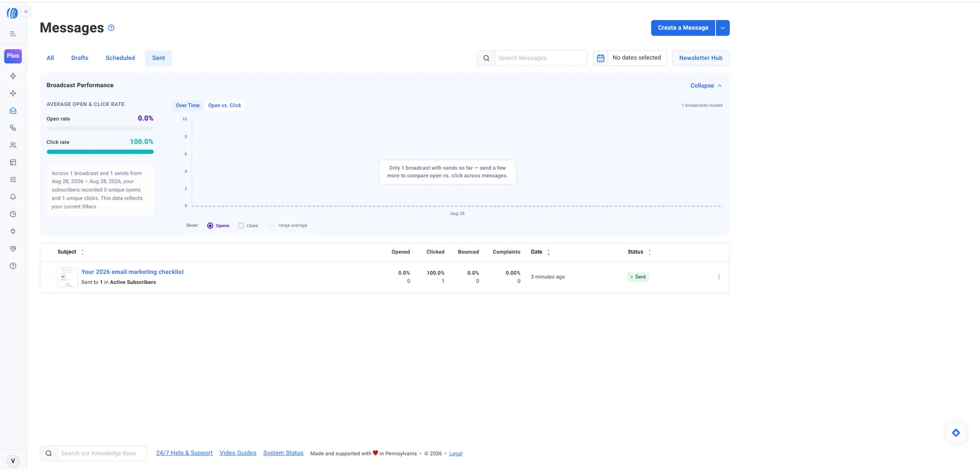Tick the checkbox for the 2026 checklist message
This screenshot has height=470, width=980.
(49, 277)
